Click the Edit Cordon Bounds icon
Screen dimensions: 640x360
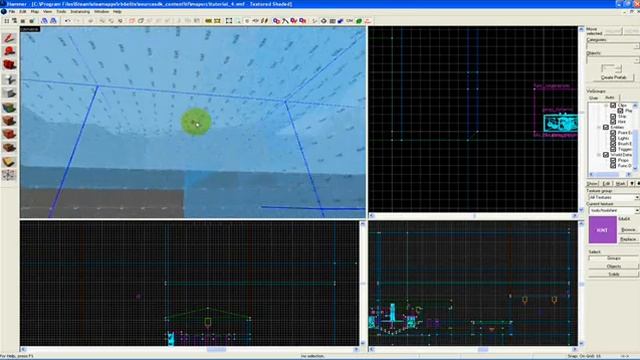tap(218, 21)
